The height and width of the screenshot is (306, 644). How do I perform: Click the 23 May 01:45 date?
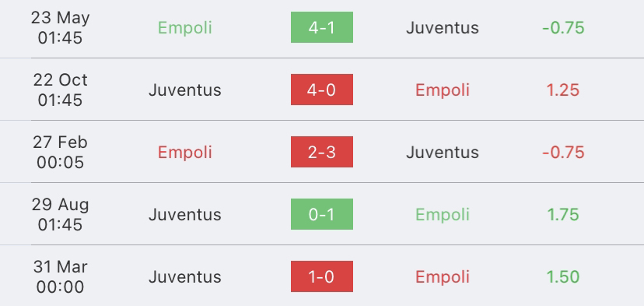click(61, 28)
